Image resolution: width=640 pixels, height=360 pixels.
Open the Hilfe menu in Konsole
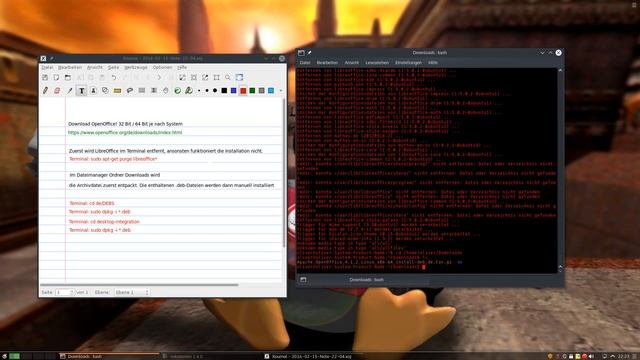(433, 63)
